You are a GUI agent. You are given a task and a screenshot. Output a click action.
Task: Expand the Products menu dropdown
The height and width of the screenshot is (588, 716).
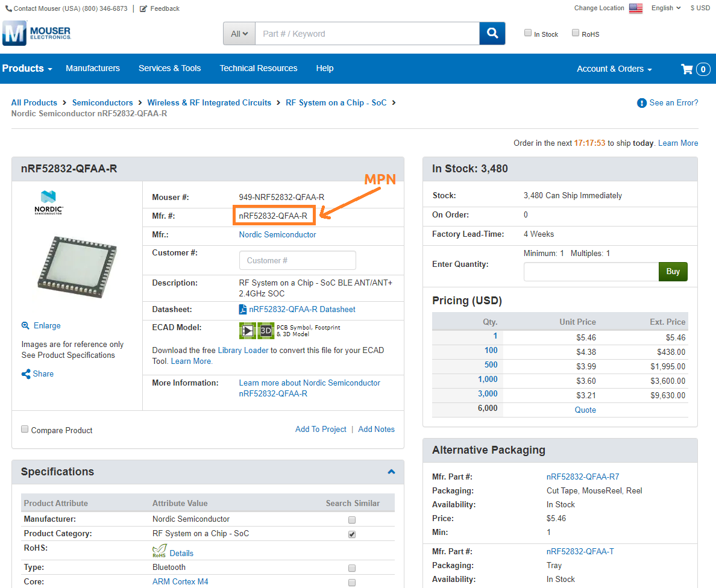click(x=27, y=69)
